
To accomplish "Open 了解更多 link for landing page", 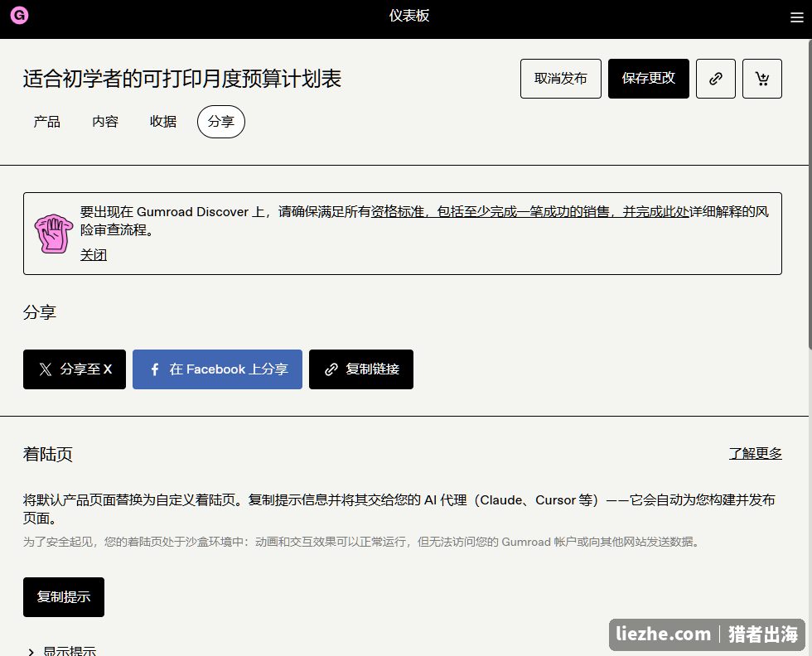I will click(755, 454).
